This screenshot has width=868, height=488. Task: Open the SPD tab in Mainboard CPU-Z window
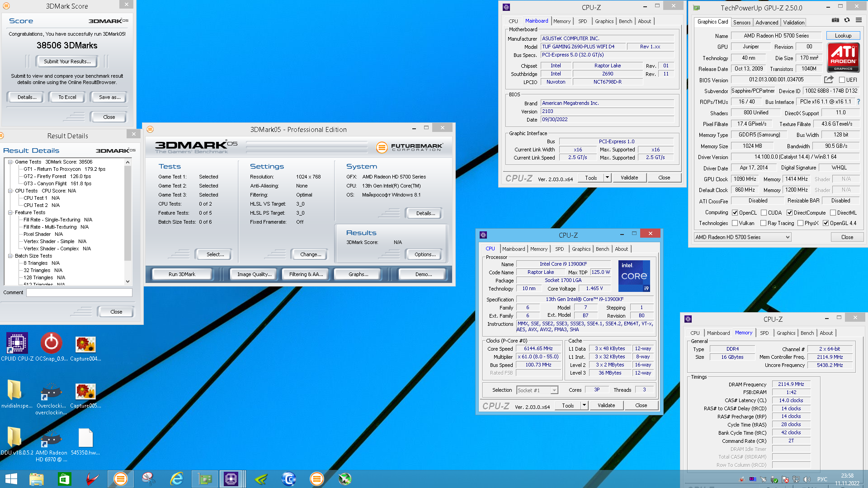582,21
